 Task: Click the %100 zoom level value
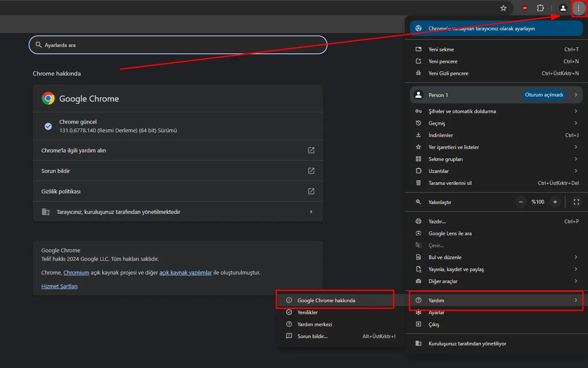pos(538,202)
